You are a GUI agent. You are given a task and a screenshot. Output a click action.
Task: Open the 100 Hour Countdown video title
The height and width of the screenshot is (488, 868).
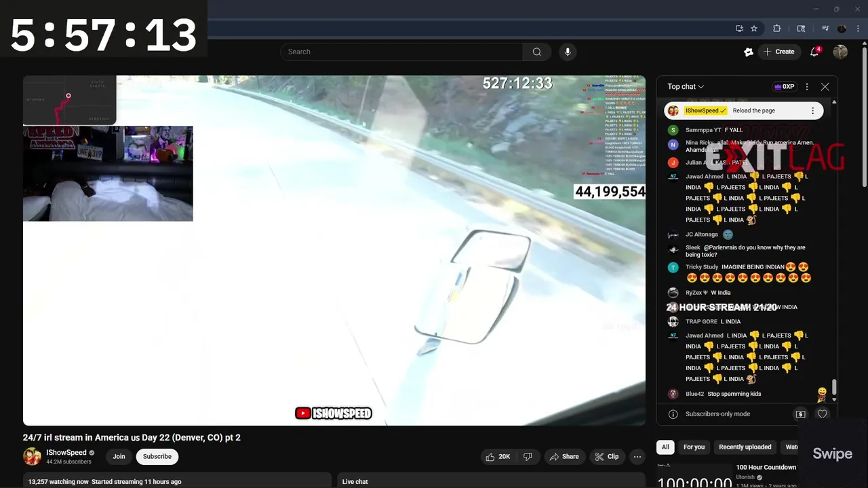point(766,468)
